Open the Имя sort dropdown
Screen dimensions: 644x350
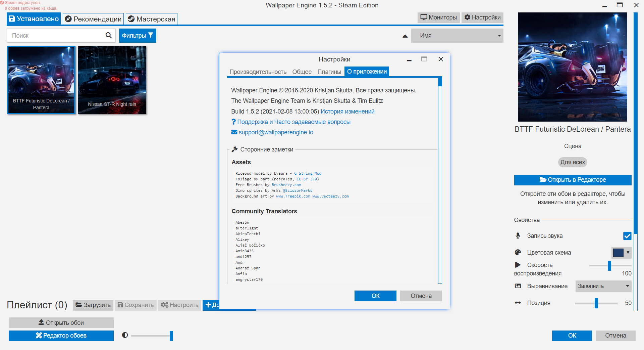(458, 36)
